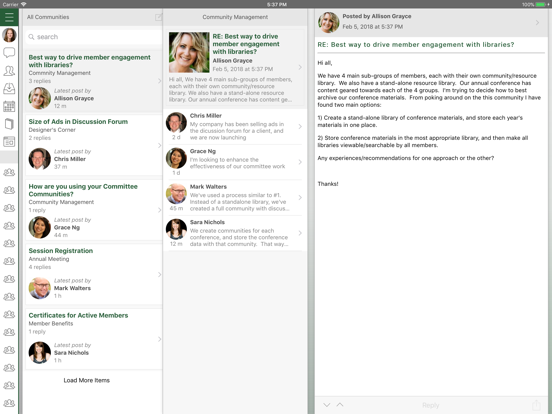Click the search field
This screenshot has height=414, width=552.
click(94, 37)
